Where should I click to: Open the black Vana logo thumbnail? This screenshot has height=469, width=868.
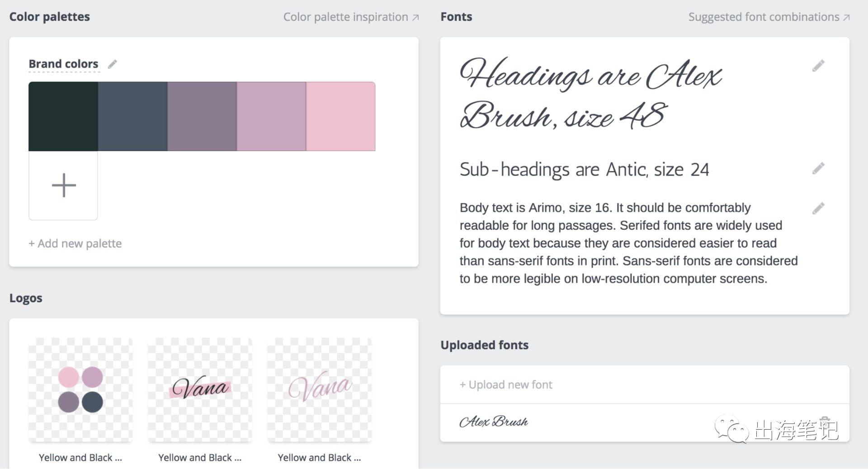[200, 389]
